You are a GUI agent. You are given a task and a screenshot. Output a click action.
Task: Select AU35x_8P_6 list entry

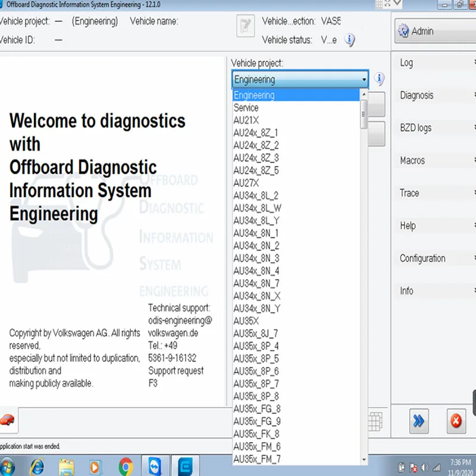click(296, 371)
